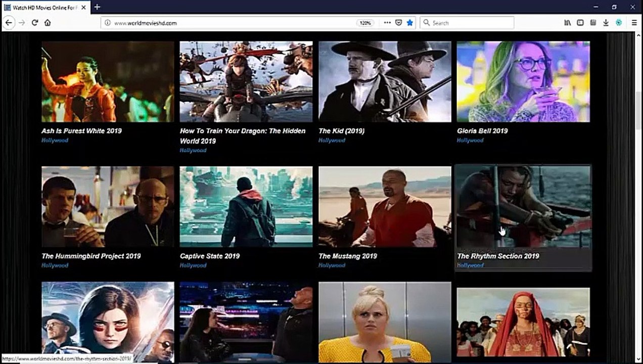Click The Rhythm Section thumbnail
Screen dimensions: 643x364
click(523, 207)
